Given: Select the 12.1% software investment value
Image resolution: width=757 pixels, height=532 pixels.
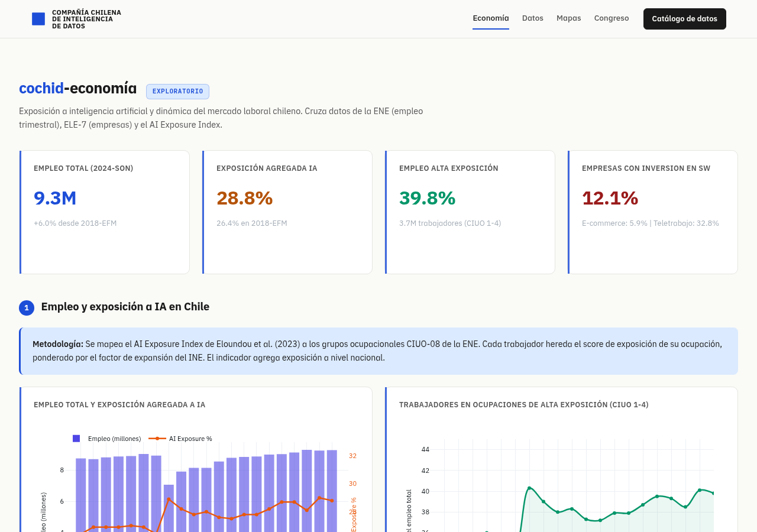Looking at the screenshot, I should 610,198.
